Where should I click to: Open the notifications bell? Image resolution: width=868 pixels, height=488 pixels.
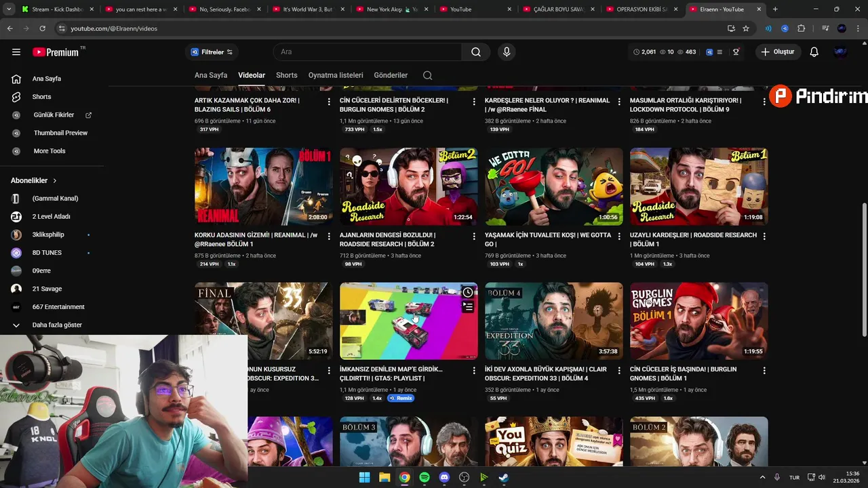(814, 52)
